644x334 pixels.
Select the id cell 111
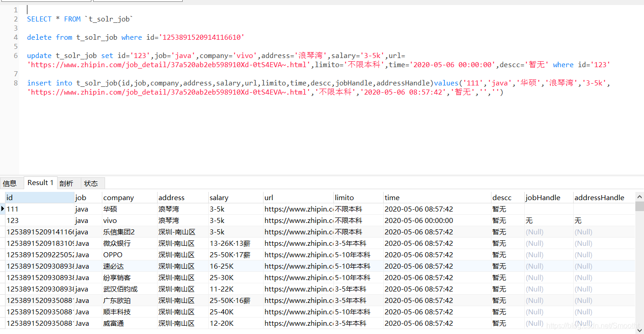[40, 209]
